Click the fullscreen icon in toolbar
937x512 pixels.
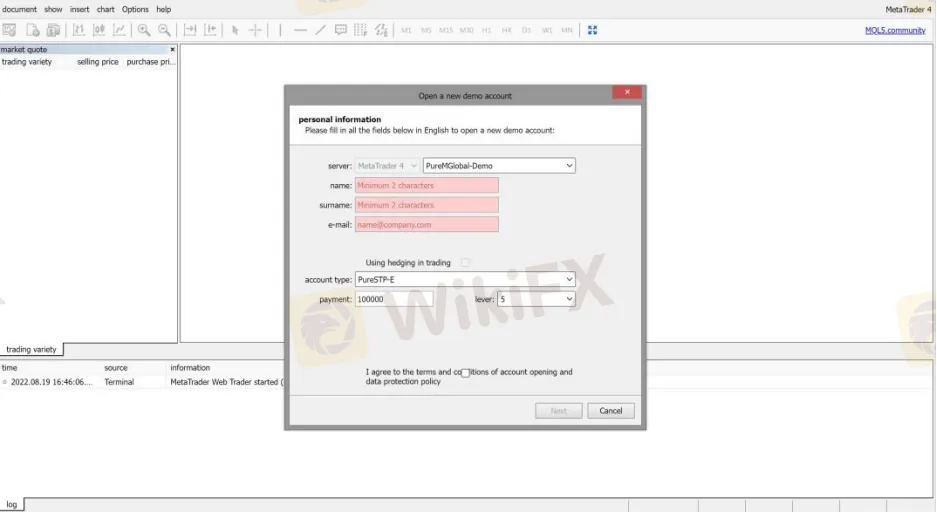pos(592,30)
